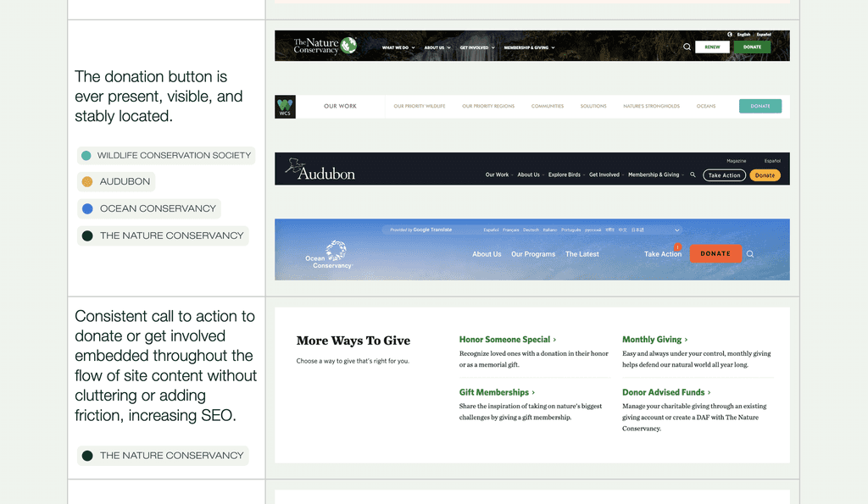Select Nature's Strongholds in WCS nav
868x504 pixels.
(x=652, y=106)
